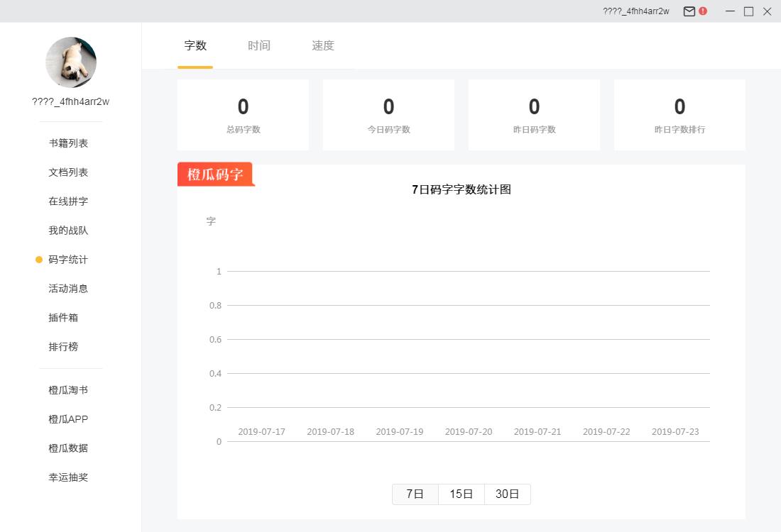Open 书籍列表 in the sidebar
This screenshot has width=781, height=532.
68,143
